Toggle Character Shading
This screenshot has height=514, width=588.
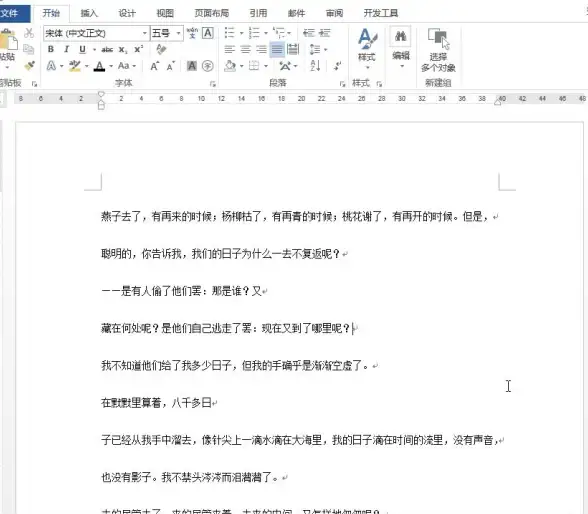(x=192, y=66)
